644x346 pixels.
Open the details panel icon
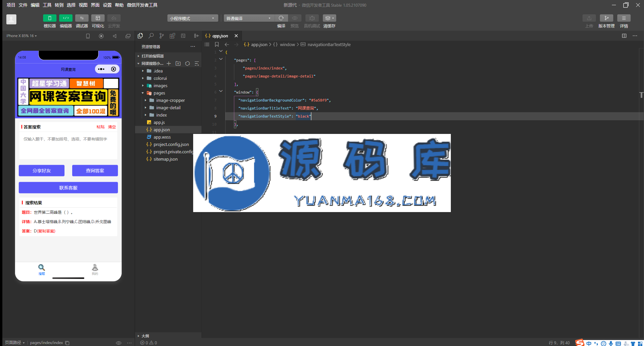[x=624, y=18]
